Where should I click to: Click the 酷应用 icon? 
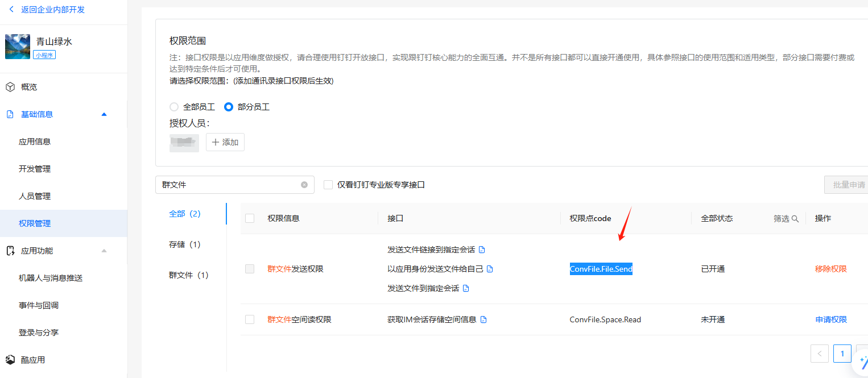coord(10,360)
